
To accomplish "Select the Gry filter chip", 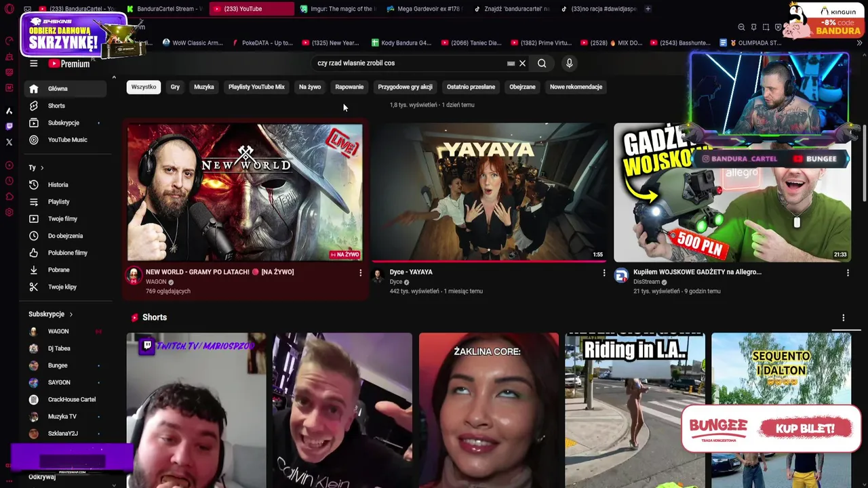I will click(x=175, y=87).
